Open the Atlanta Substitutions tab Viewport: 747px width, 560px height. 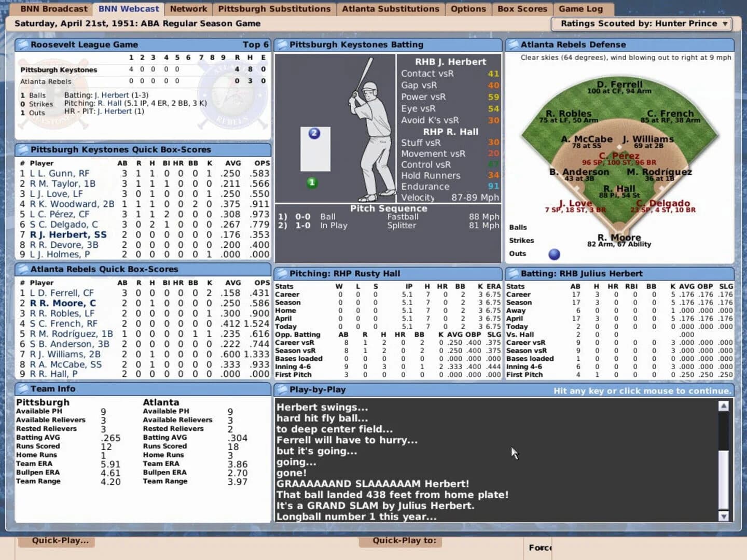391,8
